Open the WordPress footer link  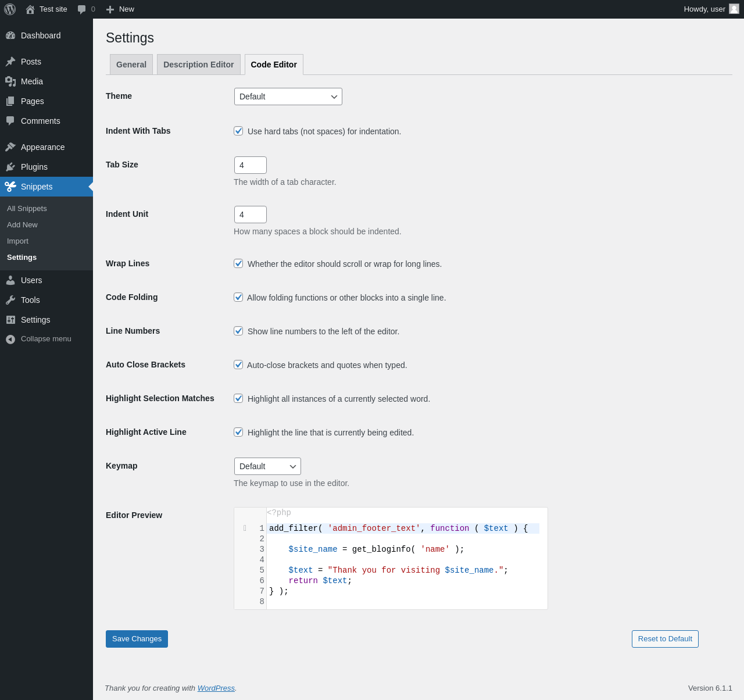coord(216,688)
